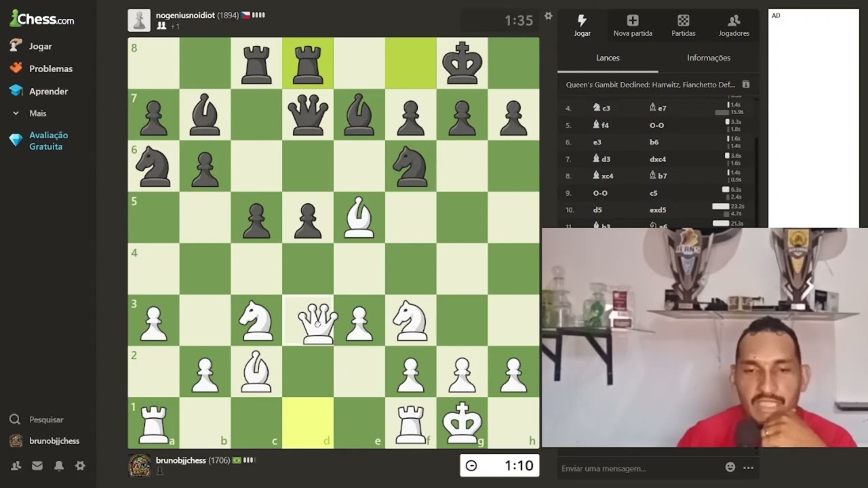This screenshot has height=488, width=868.
Task: Select the Jogadores tab
Action: [x=734, y=26]
